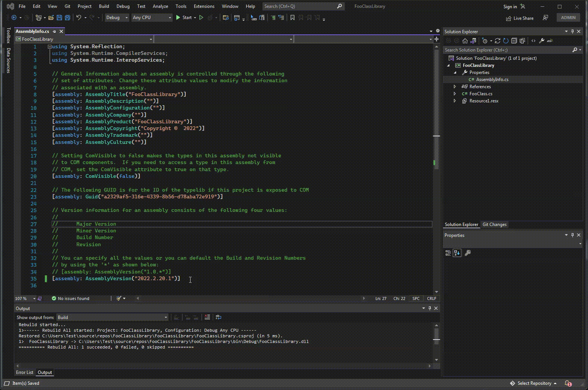Click the Search (Ctrl+Q) box
This screenshot has width=588, height=390.
tap(303, 6)
